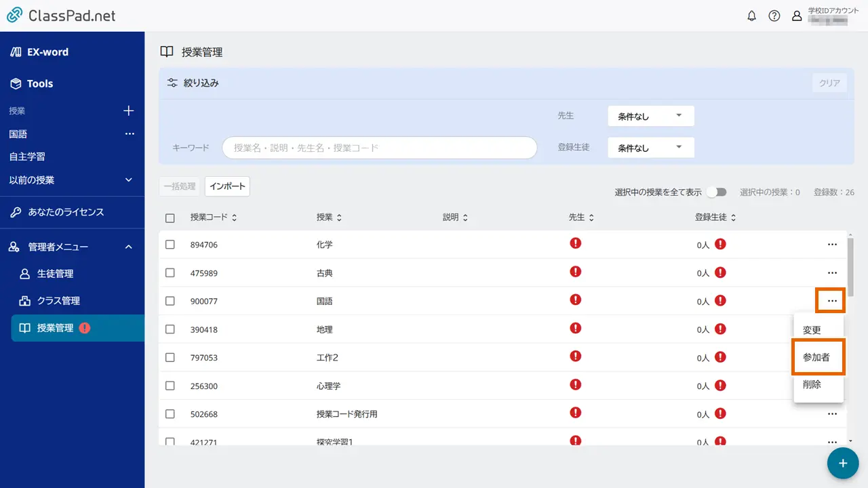
Task: Click the キーワード search input field
Action: click(x=380, y=147)
